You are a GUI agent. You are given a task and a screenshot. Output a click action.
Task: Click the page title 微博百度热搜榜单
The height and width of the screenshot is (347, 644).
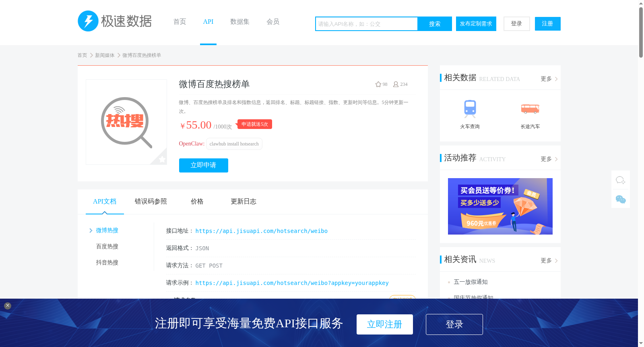click(x=214, y=84)
